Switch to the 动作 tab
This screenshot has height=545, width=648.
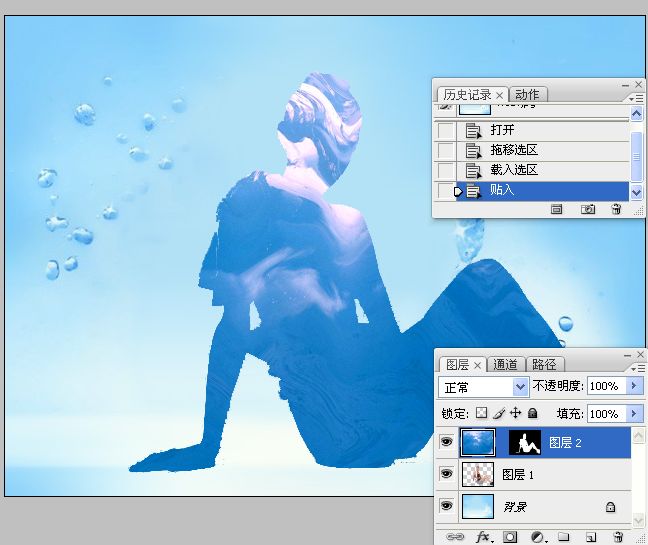527,95
